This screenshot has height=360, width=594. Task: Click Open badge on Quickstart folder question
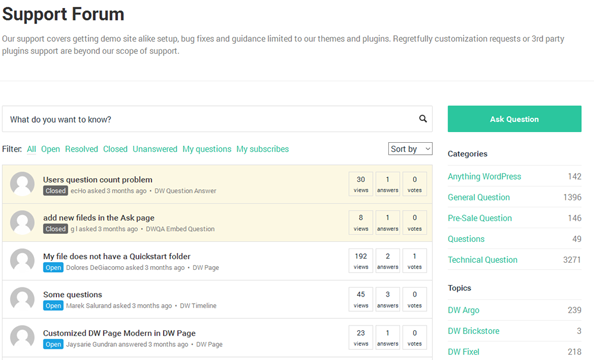click(53, 268)
